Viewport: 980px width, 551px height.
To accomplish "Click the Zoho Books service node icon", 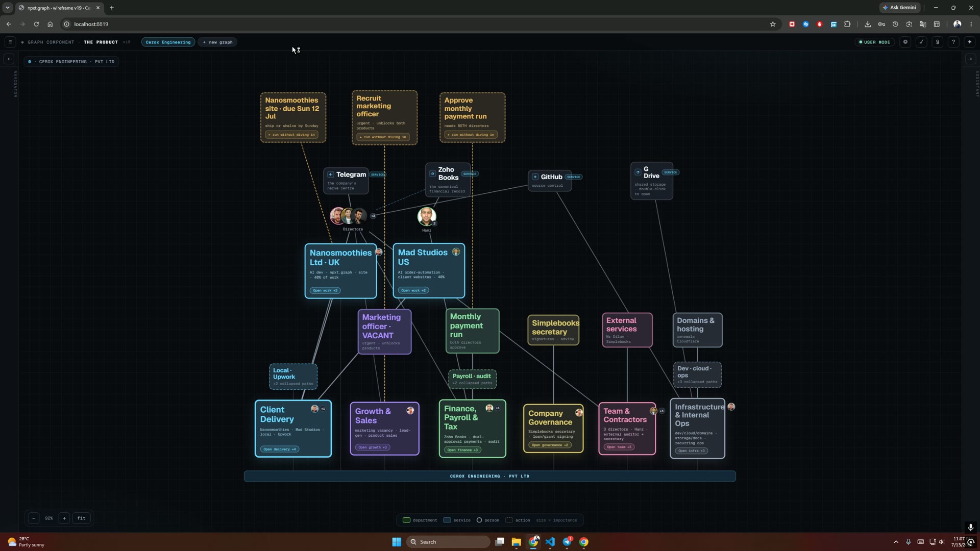I will [433, 173].
